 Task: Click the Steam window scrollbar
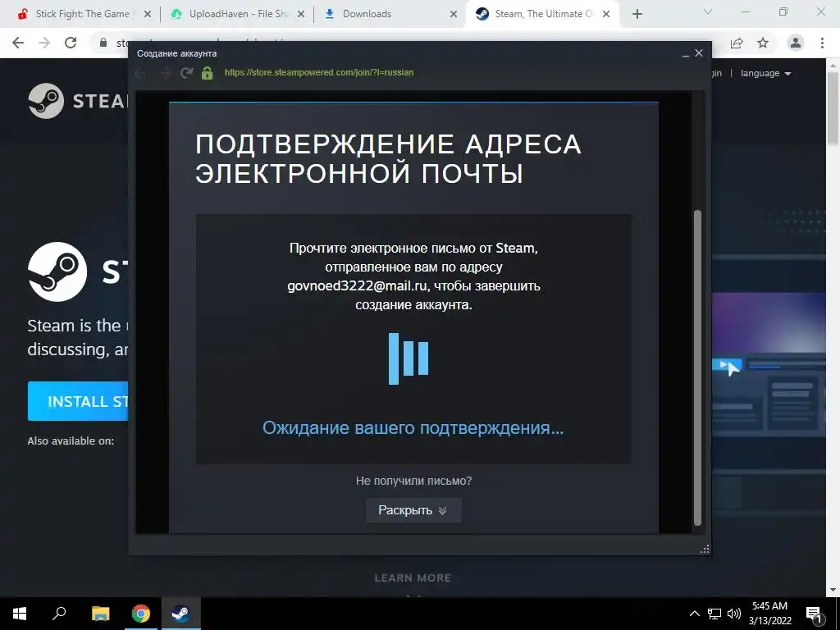coord(697,367)
